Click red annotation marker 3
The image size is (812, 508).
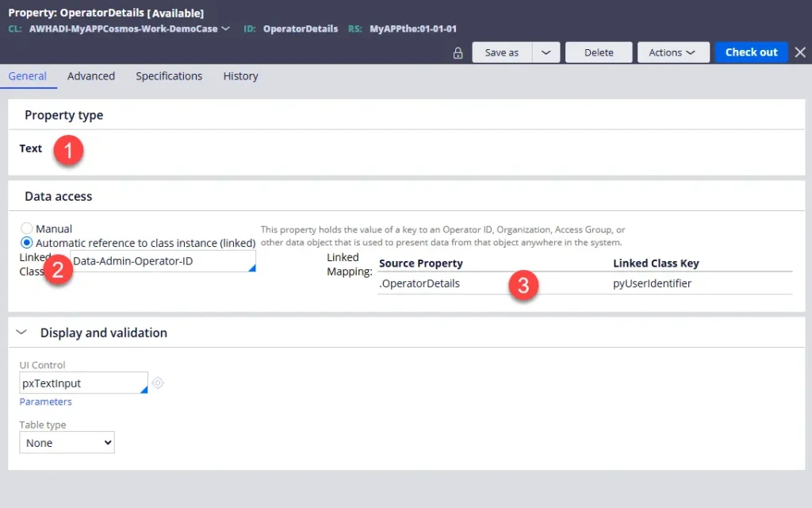point(523,285)
